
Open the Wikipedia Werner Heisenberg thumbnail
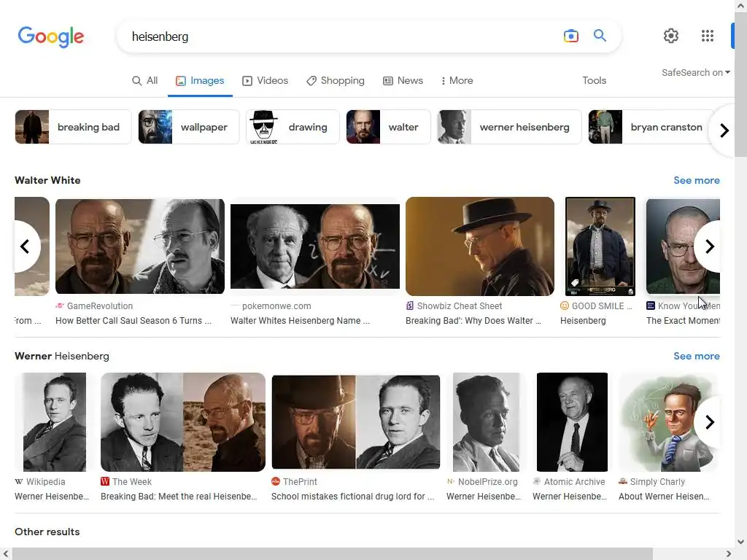54,422
